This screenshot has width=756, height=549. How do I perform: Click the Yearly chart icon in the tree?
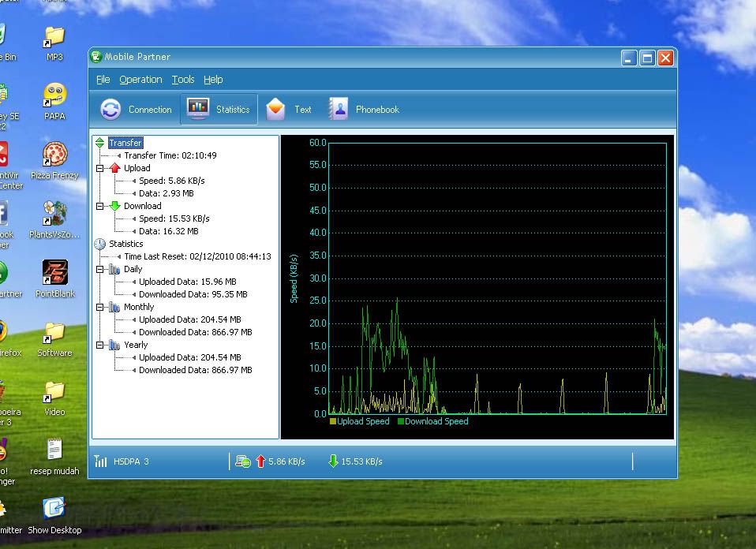[114, 345]
